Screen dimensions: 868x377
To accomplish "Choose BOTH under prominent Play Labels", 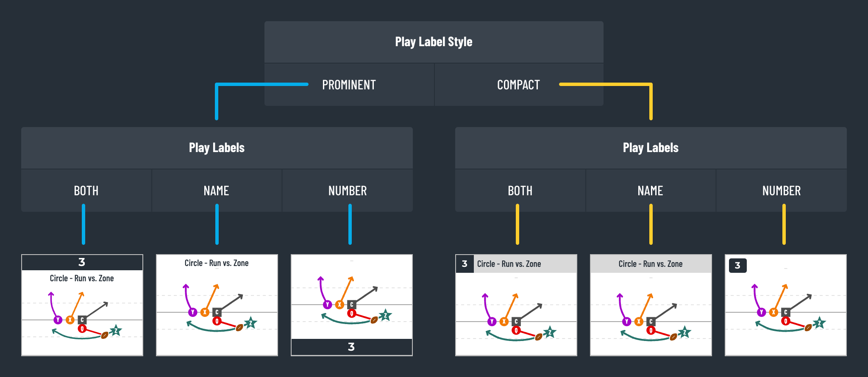I will pos(86,191).
